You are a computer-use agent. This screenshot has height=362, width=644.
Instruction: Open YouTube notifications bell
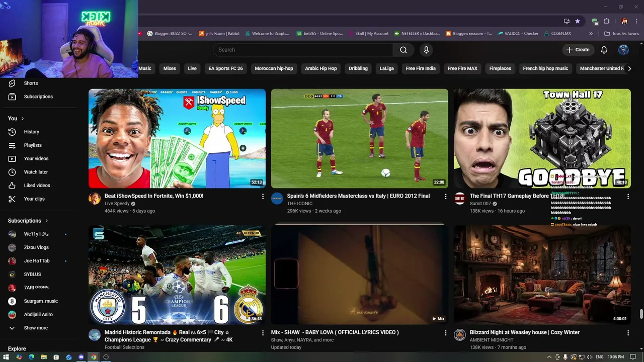pyautogui.click(x=604, y=50)
